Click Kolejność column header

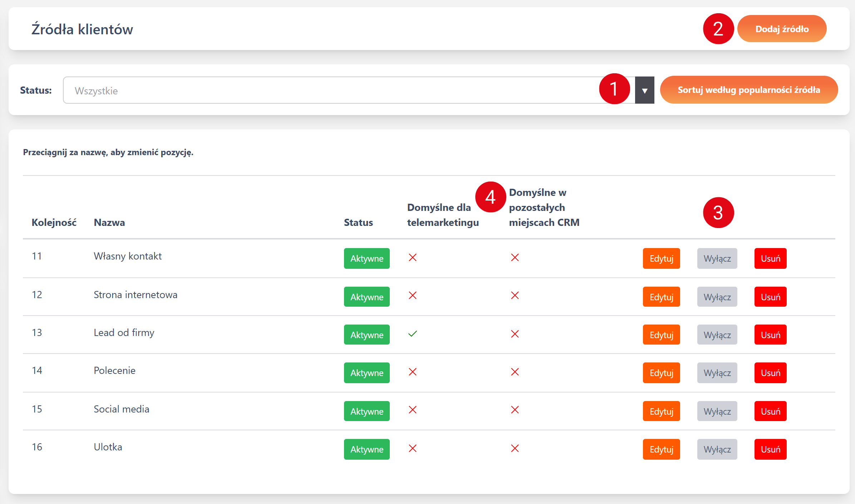(x=54, y=222)
